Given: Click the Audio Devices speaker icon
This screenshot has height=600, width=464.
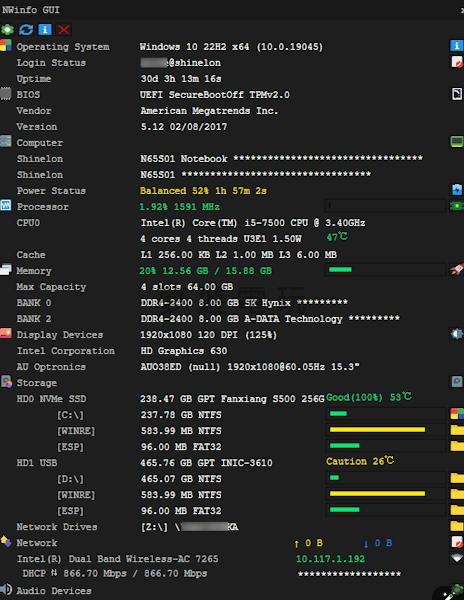Looking at the screenshot, I should pos(6,590).
